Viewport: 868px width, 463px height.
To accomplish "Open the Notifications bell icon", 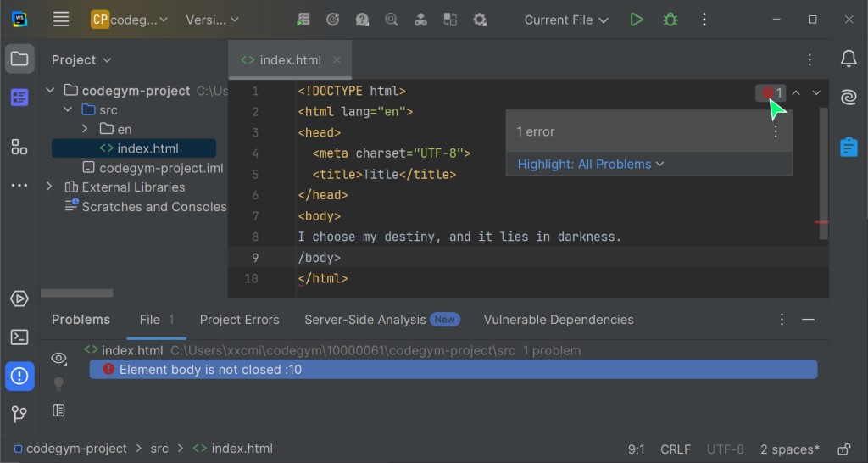I will point(849,59).
